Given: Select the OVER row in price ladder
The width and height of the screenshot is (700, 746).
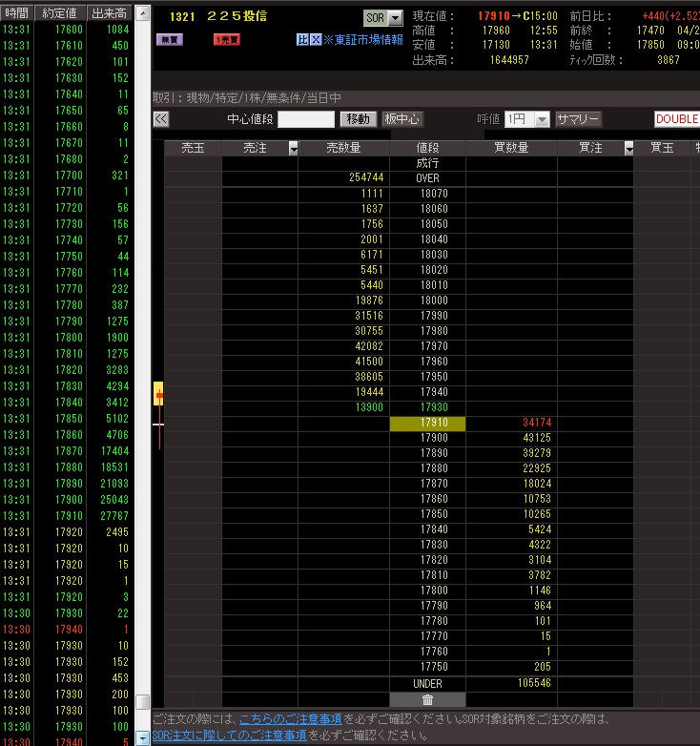Looking at the screenshot, I should (x=427, y=178).
